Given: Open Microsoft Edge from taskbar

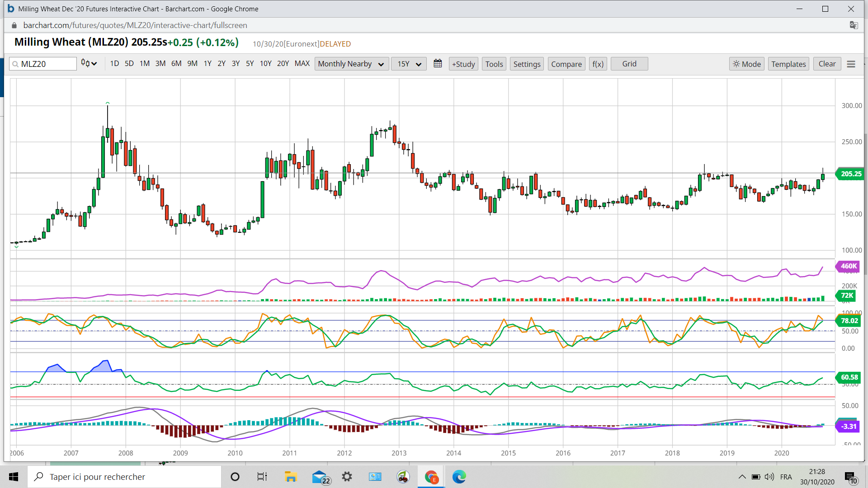Looking at the screenshot, I should click(x=459, y=477).
